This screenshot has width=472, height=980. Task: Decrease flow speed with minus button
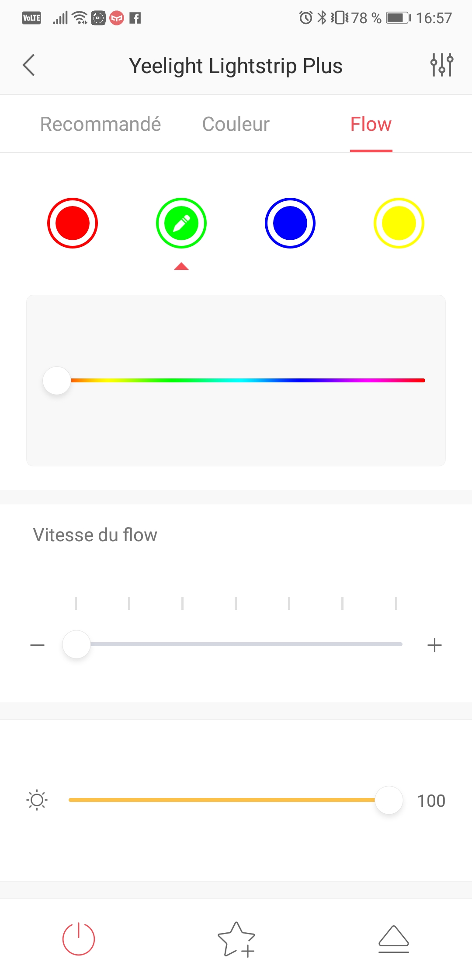point(38,645)
